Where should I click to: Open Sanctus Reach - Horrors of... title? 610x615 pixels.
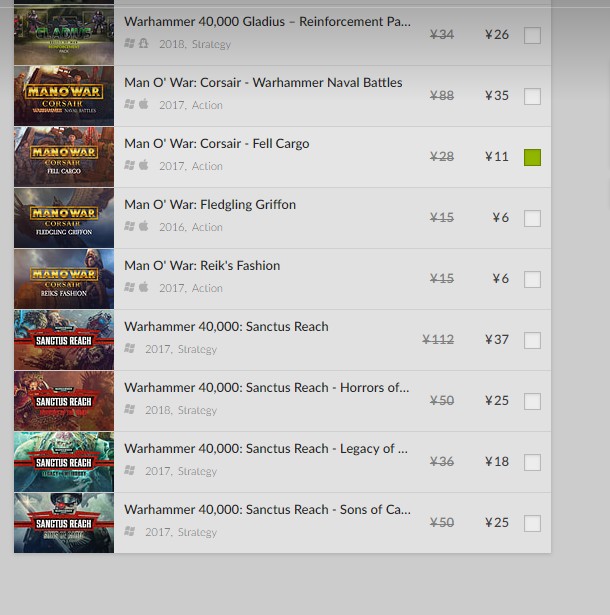coord(267,388)
